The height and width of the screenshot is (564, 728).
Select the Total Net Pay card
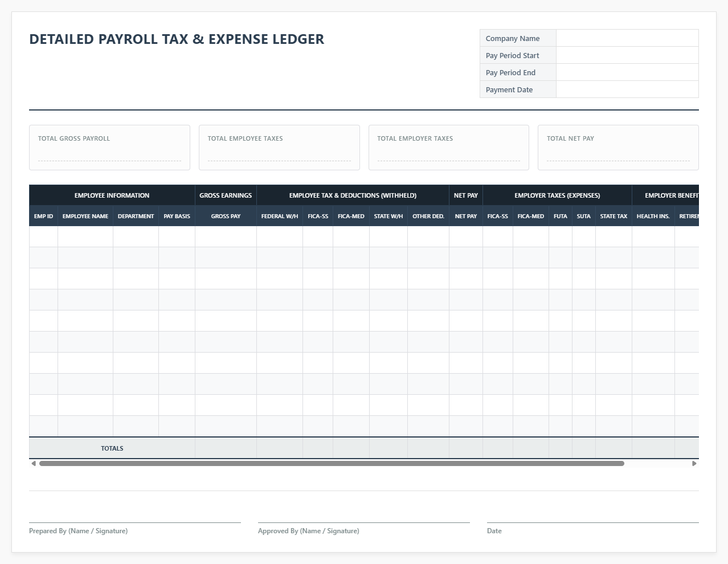point(618,148)
